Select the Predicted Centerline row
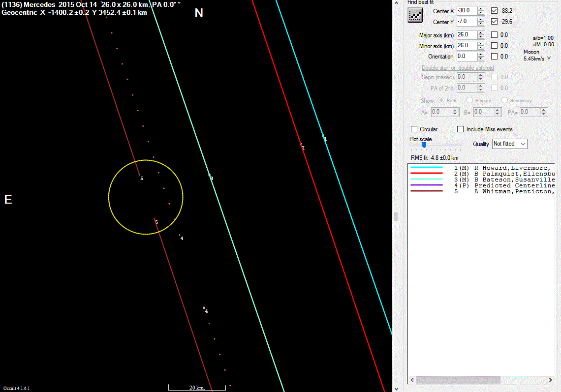Viewport: 561px width, 392px height. [x=481, y=185]
